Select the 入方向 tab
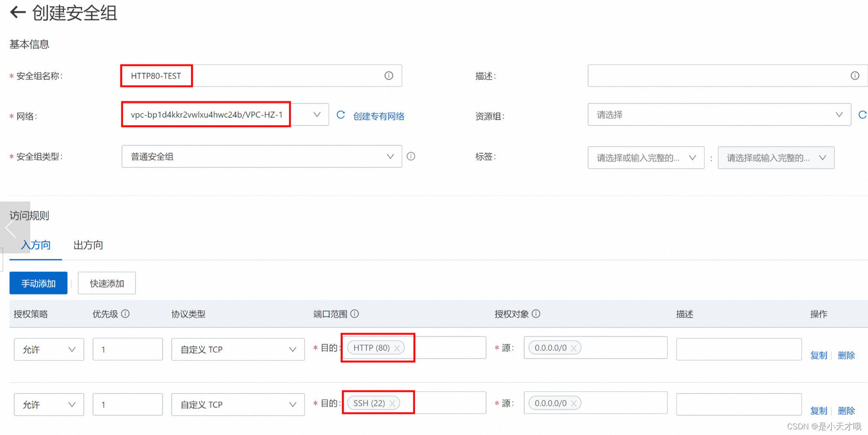The image size is (868, 435). (x=35, y=245)
